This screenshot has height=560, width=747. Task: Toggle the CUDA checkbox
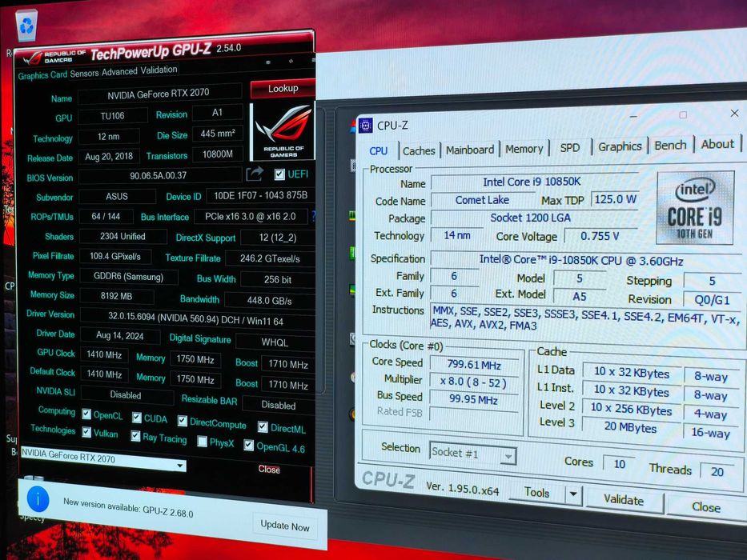[x=137, y=418]
